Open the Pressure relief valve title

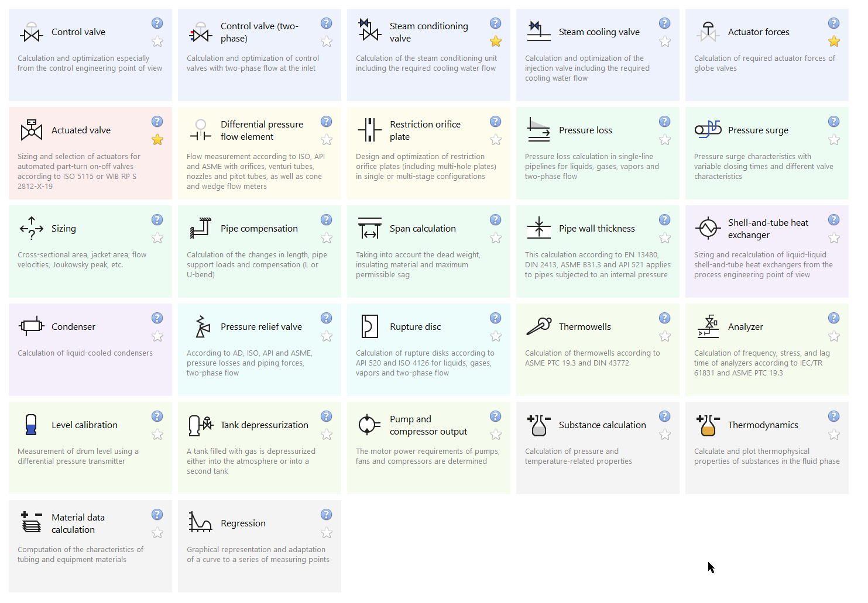pyautogui.click(x=261, y=327)
